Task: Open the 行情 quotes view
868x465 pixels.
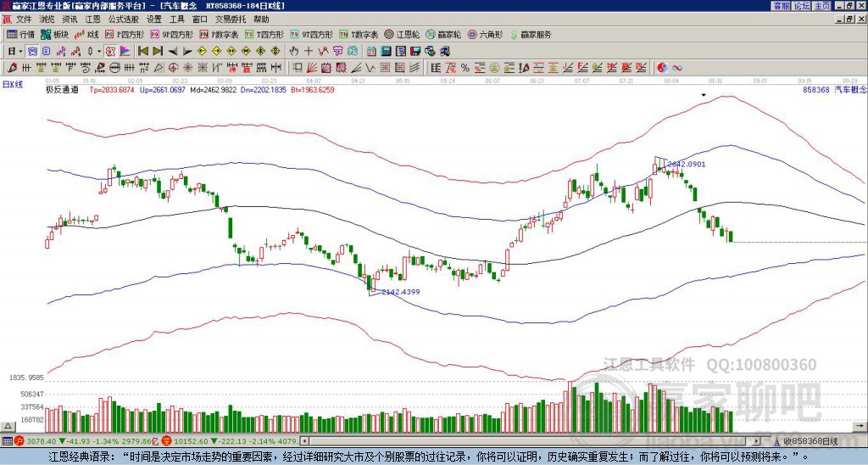Action: click(20, 34)
